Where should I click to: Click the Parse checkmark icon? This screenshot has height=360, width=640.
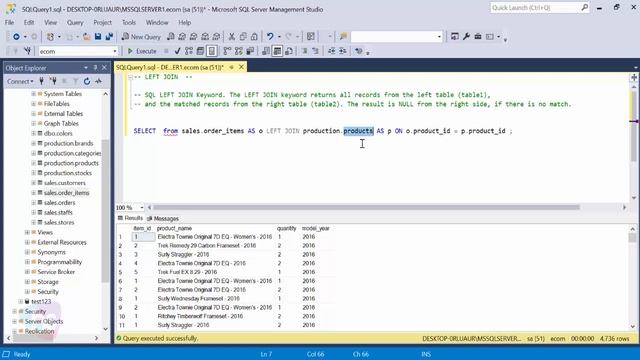click(177, 51)
